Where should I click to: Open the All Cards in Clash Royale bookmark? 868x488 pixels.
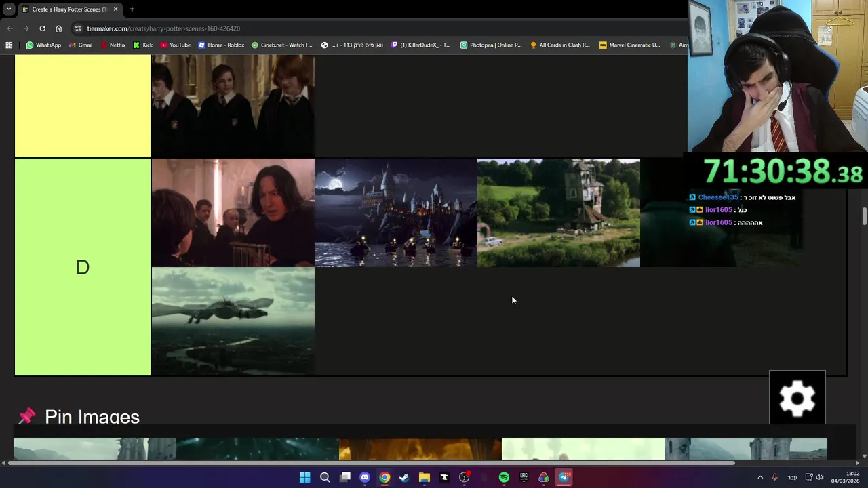(560, 45)
